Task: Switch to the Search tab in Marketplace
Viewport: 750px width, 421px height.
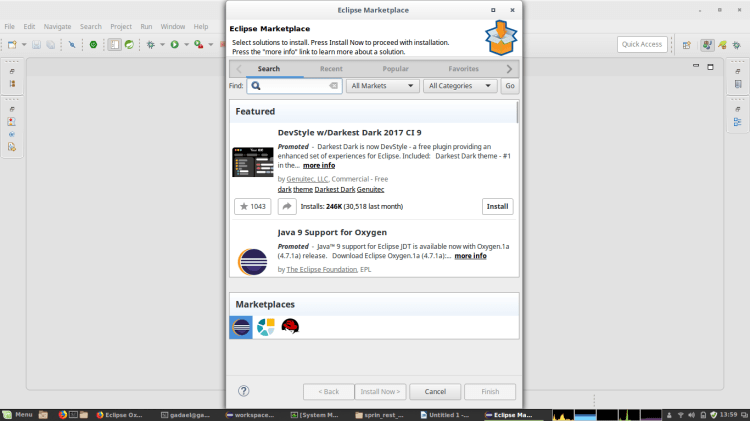Action: pos(269,69)
